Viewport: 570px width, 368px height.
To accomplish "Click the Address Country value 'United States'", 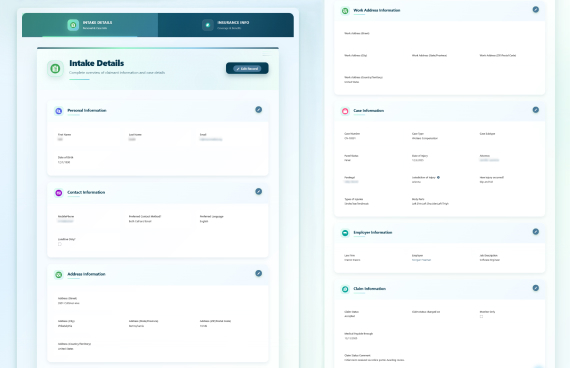I will [x=65, y=349].
